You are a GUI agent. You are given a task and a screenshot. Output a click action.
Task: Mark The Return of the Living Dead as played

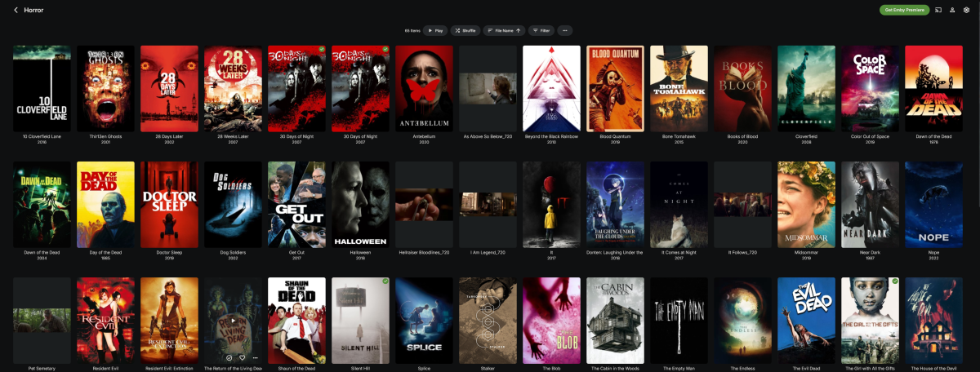(229, 357)
